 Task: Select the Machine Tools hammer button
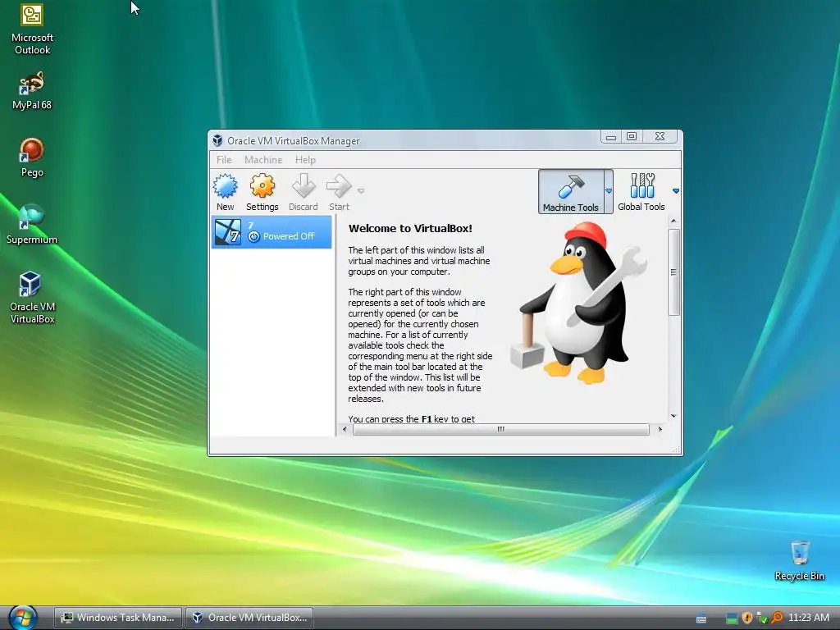[571, 192]
